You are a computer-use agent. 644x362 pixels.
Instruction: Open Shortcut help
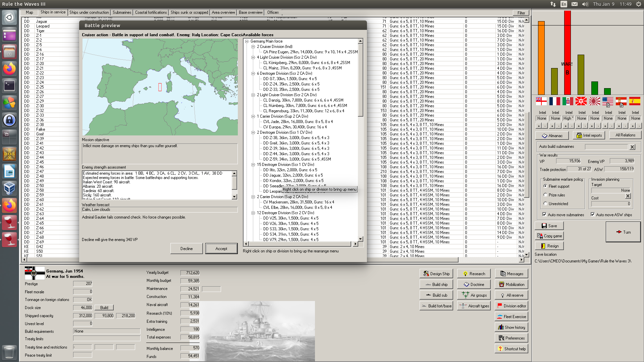511,349
